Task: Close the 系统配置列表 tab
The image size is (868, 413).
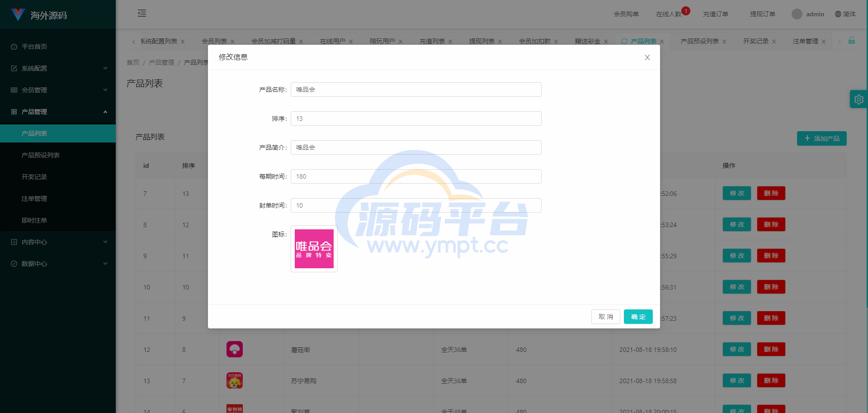Action: point(183,42)
